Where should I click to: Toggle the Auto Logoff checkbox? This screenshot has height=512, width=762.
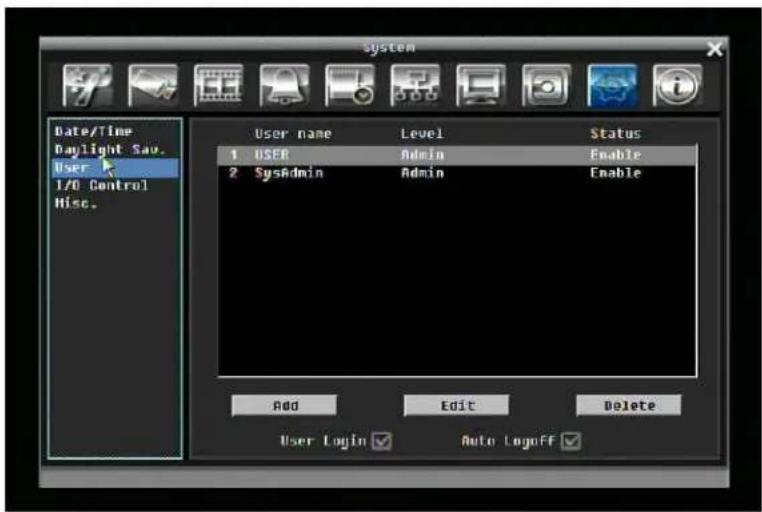pyautogui.click(x=571, y=441)
